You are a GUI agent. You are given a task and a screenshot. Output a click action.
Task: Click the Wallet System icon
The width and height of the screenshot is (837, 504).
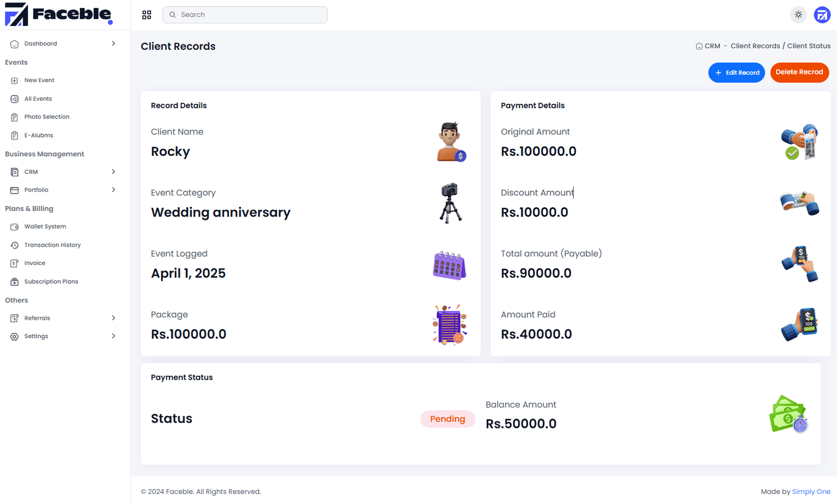coord(14,227)
